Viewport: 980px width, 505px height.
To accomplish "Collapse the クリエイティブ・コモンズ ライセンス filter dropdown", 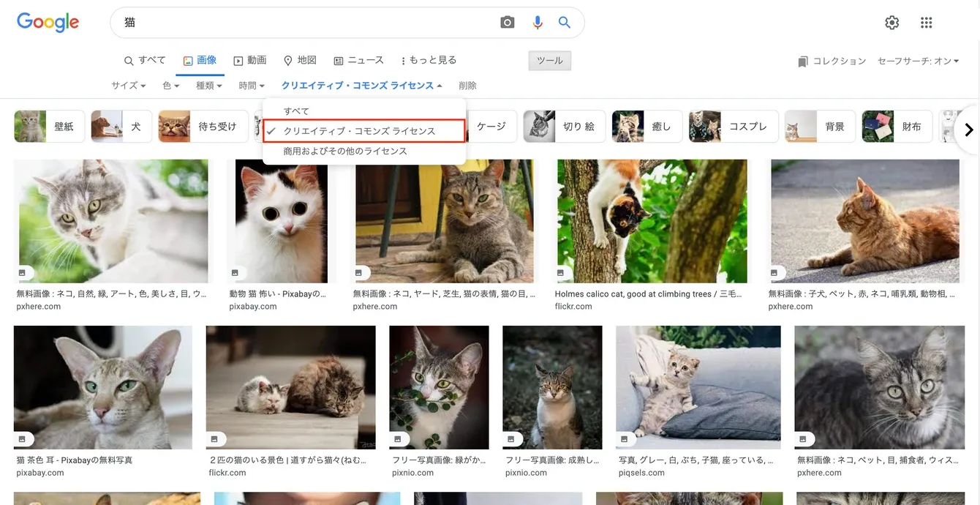I will pyautogui.click(x=362, y=86).
